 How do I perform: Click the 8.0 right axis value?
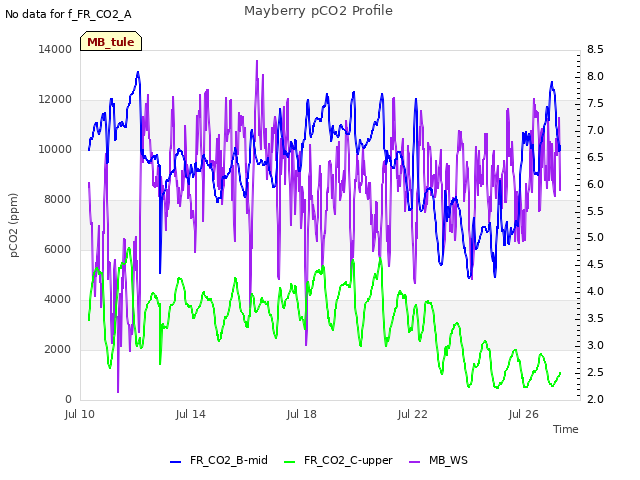click(x=595, y=76)
